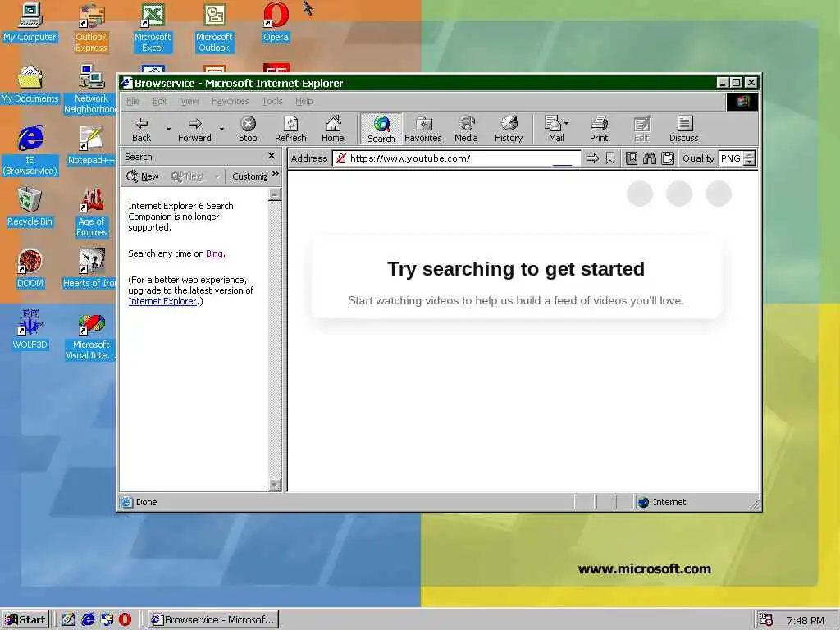Select the Opera desktop icon
Viewport: 840px width, 630px height.
276,22
